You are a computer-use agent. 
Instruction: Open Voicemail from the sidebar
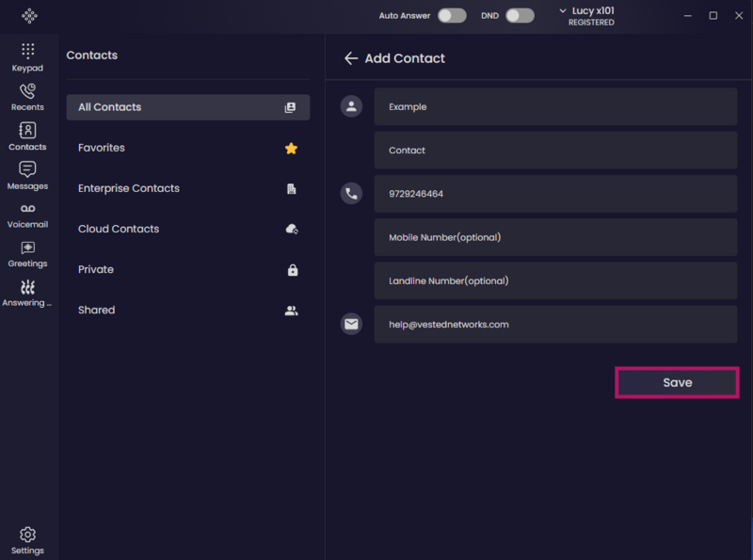pos(28,216)
